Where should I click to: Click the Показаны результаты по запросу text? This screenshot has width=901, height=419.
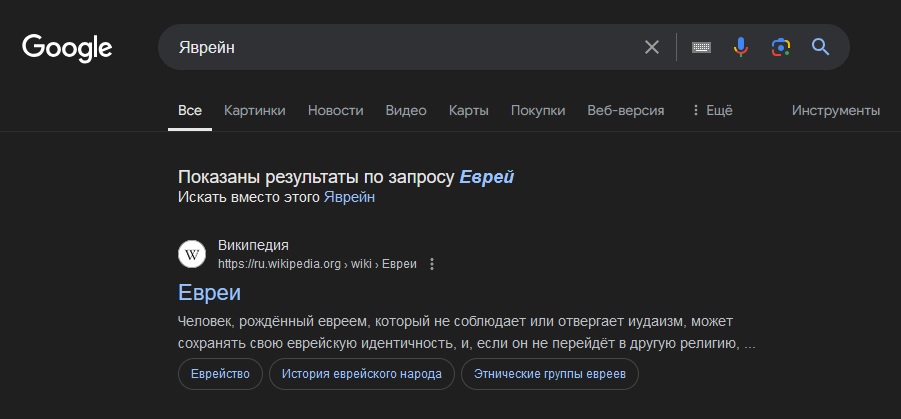point(316,178)
